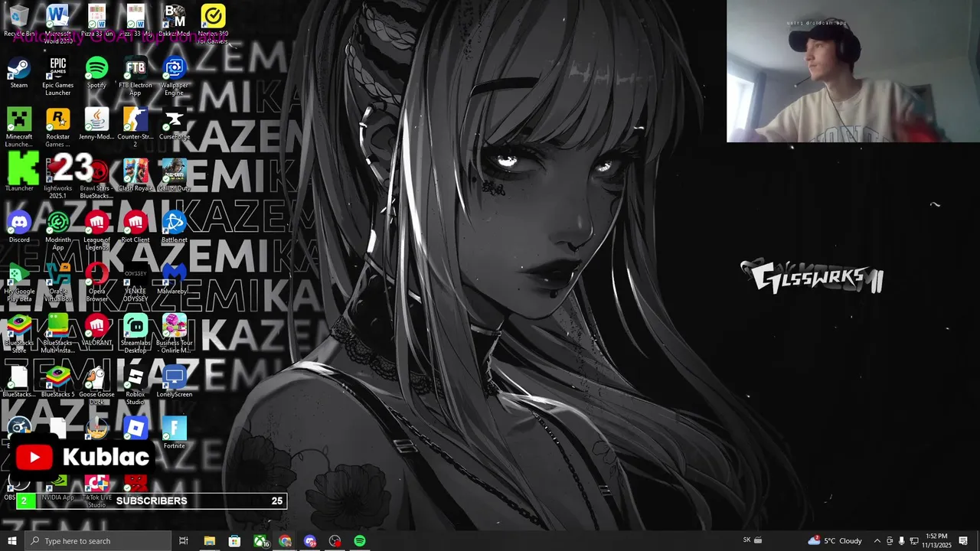980x551 pixels.
Task: Open NVIDIA App desktop shortcut
Action: coord(58,488)
